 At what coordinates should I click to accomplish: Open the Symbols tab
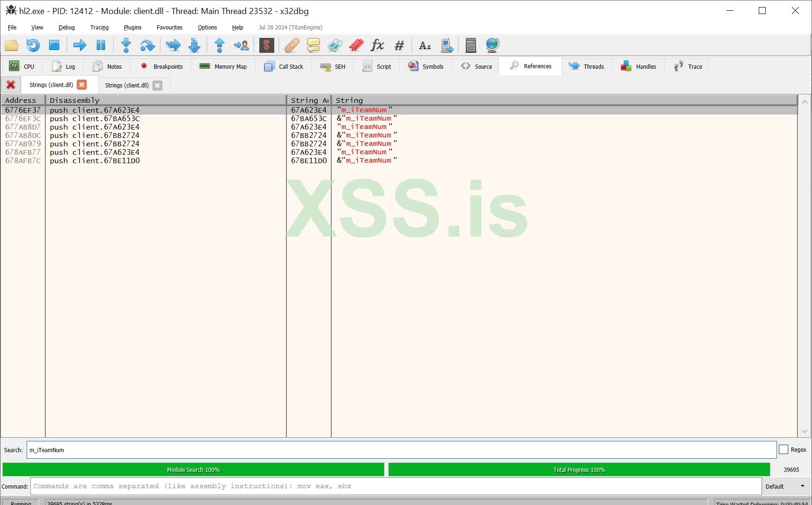coord(426,66)
